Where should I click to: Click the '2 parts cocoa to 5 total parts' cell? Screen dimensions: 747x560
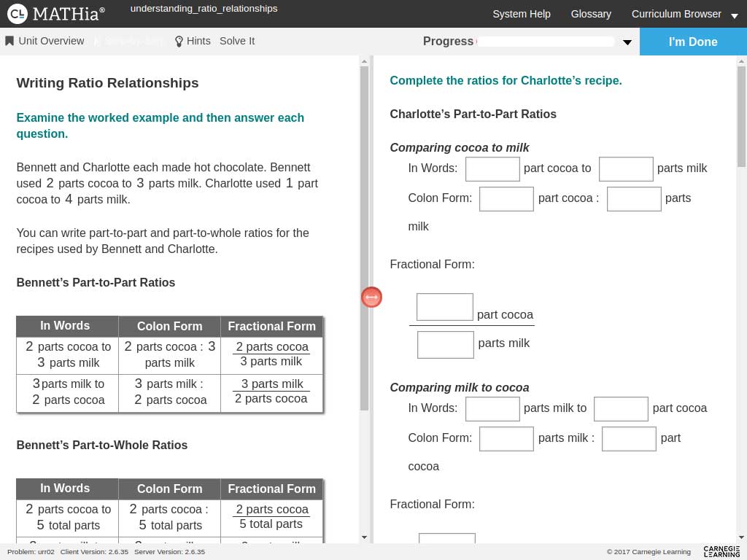68,518
